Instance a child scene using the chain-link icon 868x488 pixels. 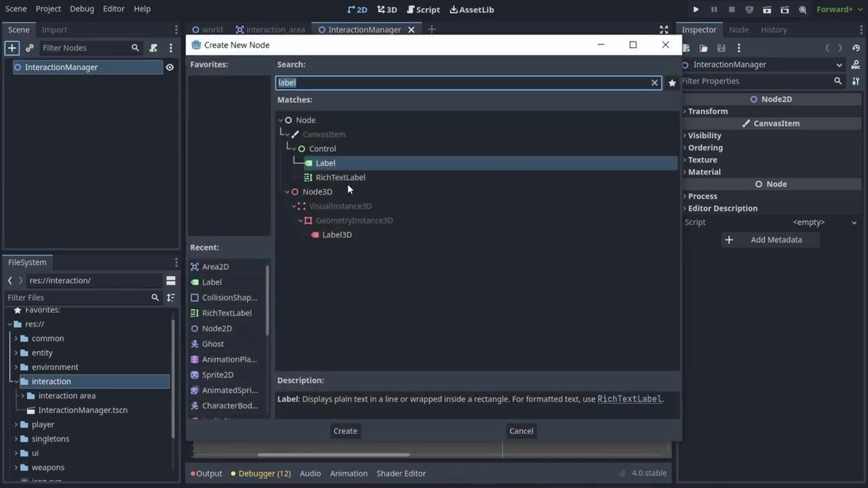coord(29,48)
